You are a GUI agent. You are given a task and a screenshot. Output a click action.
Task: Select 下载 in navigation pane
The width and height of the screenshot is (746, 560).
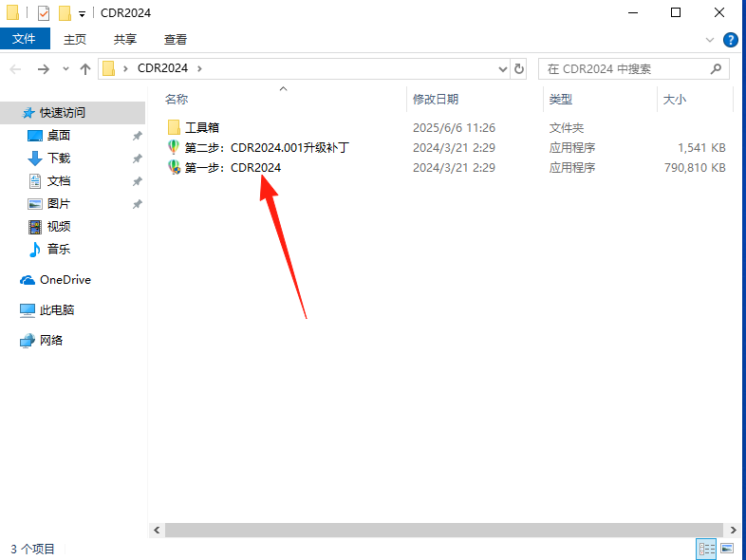click(59, 159)
